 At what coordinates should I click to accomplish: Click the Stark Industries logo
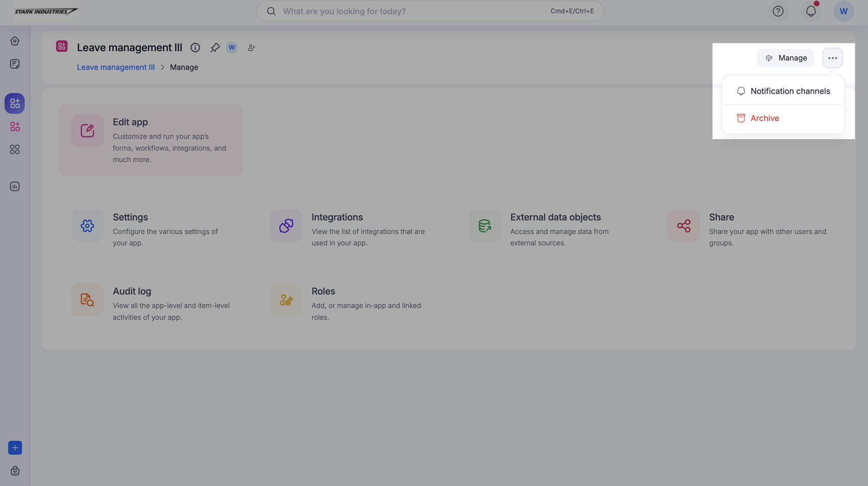click(46, 11)
